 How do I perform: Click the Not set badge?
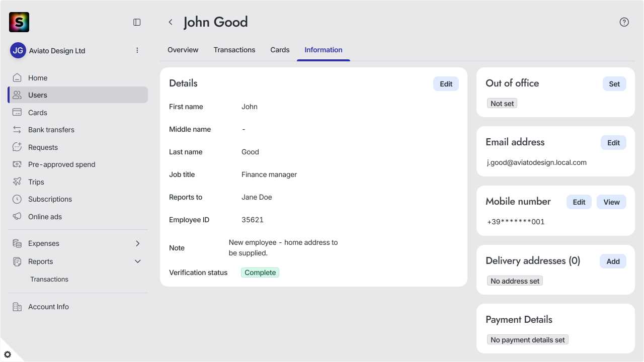tap(502, 103)
